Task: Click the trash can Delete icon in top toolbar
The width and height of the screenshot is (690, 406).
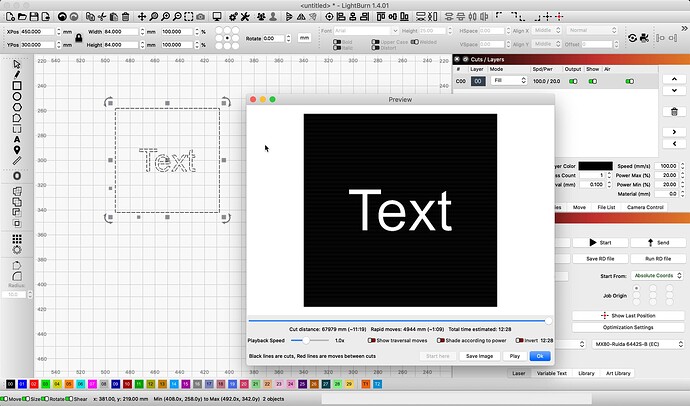Action: pyautogui.click(x=125, y=17)
